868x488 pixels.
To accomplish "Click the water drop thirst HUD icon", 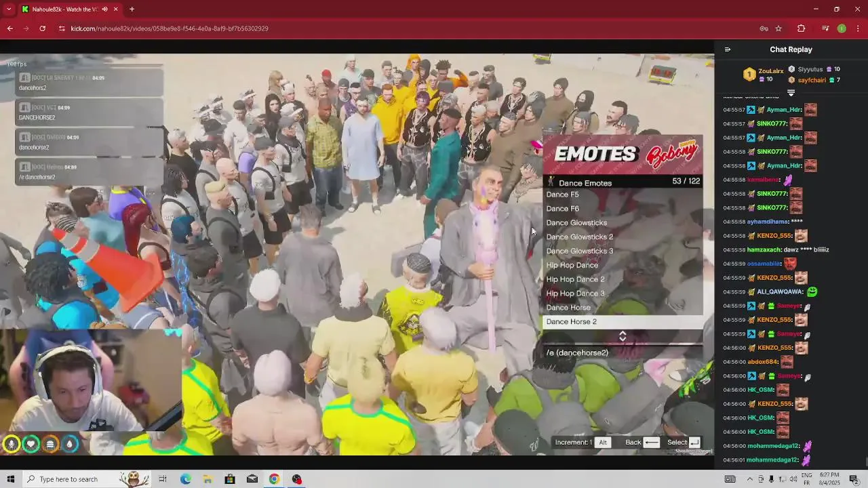I will [x=69, y=444].
